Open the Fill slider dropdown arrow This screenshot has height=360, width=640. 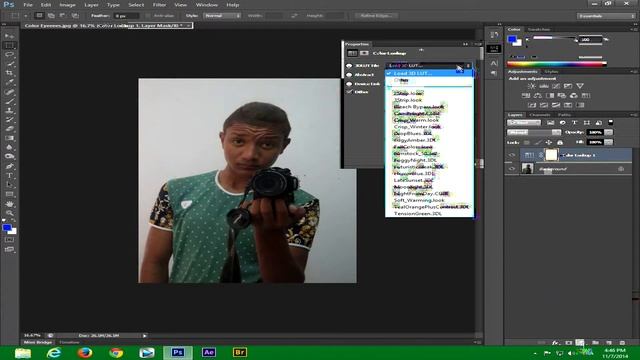tap(609, 142)
